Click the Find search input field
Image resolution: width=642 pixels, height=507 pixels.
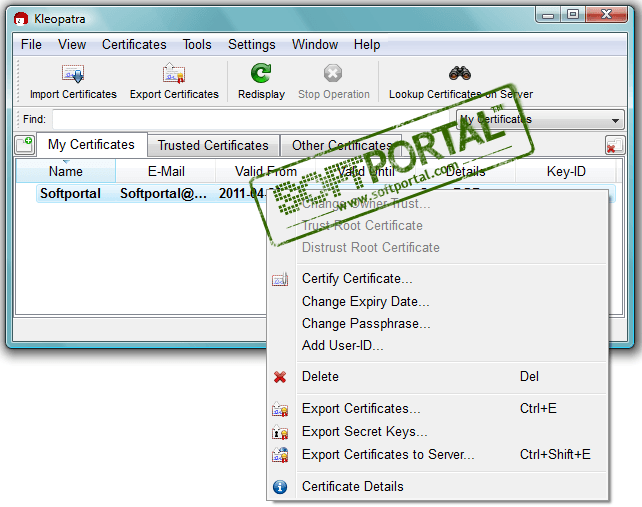pyautogui.click(x=253, y=120)
